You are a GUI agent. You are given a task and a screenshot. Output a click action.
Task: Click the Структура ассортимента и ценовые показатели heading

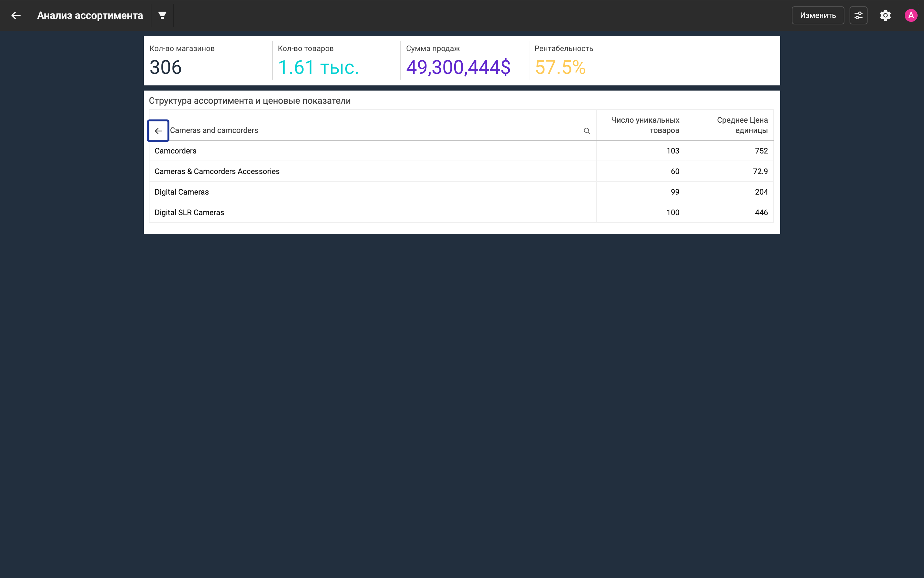[x=250, y=101]
